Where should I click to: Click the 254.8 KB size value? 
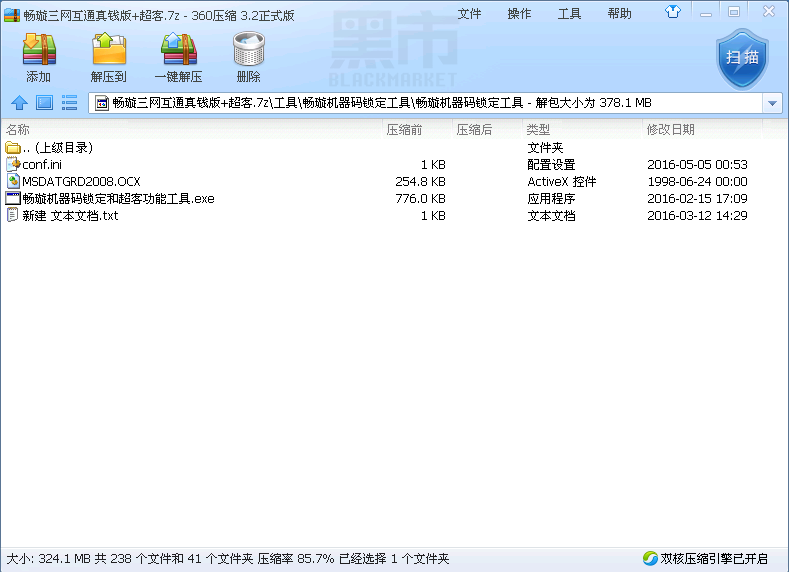[x=420, y=182]
